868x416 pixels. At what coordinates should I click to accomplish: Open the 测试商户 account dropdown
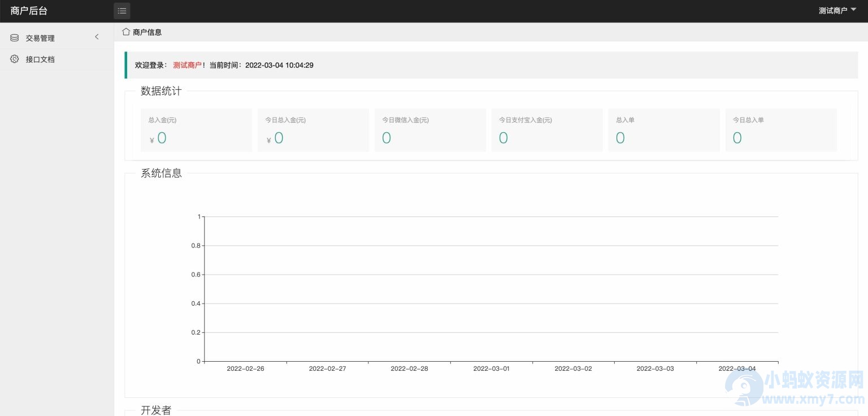tap(833, 11)
